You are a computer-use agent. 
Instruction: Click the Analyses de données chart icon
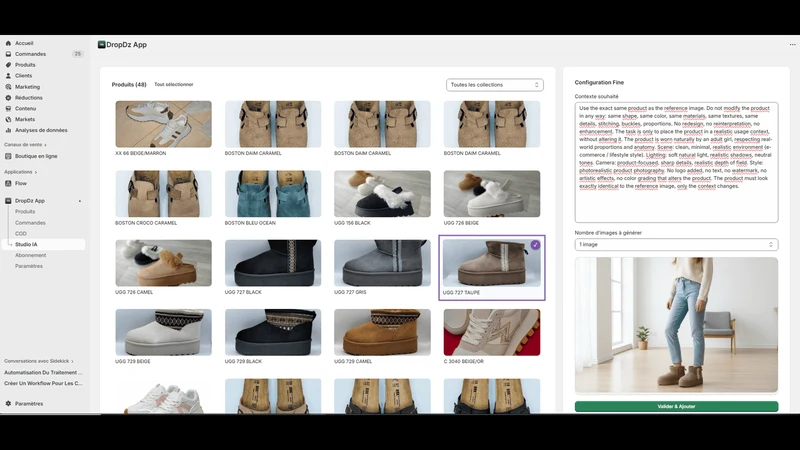point(8,130)
